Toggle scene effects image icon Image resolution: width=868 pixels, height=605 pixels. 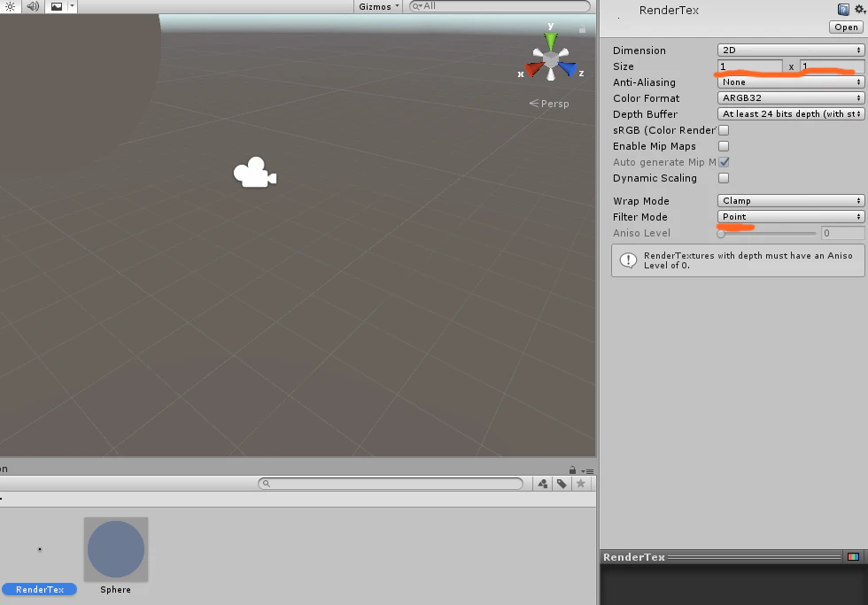coord(57,6)
